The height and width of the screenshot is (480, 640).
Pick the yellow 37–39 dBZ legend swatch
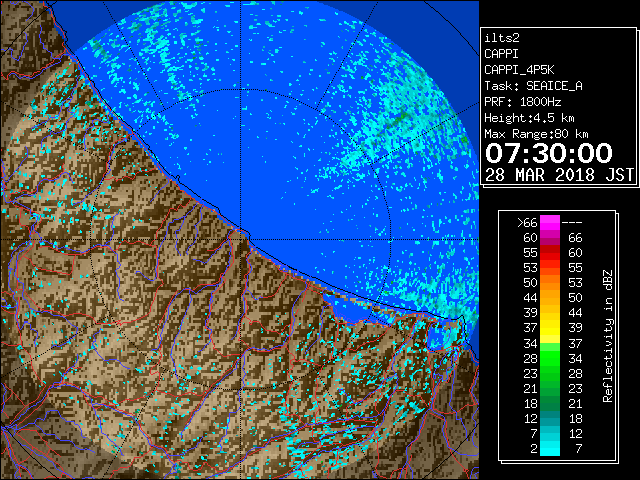click(x=550, y=328)
